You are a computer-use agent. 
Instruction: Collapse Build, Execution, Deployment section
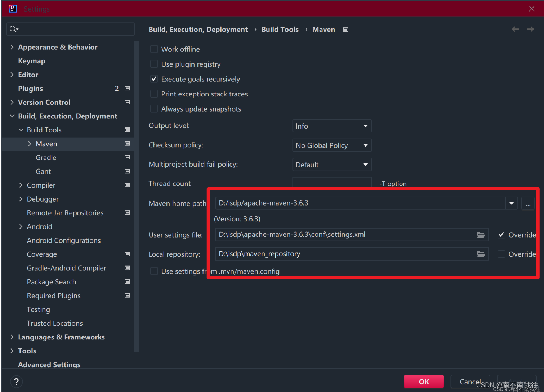point(12,116)
